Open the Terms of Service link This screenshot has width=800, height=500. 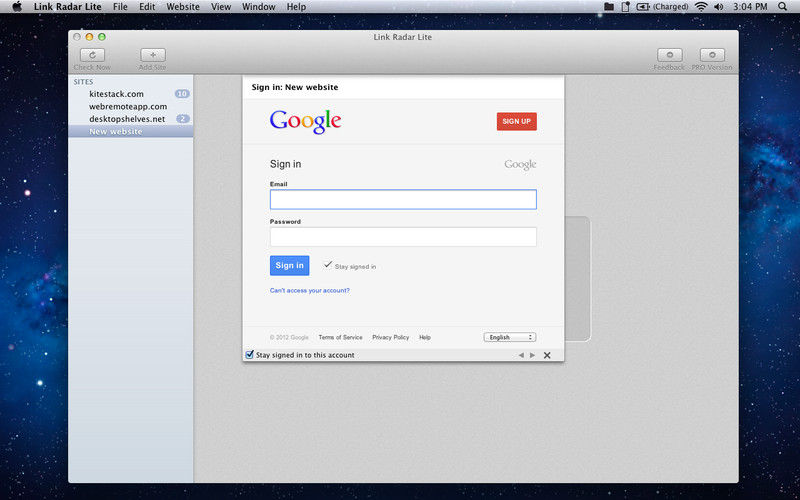point(340,337)
